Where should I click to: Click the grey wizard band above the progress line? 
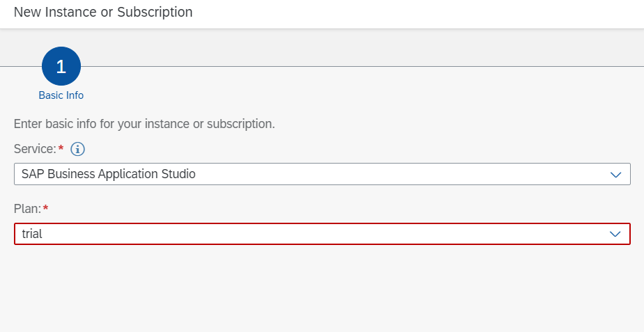coord(348,47)
